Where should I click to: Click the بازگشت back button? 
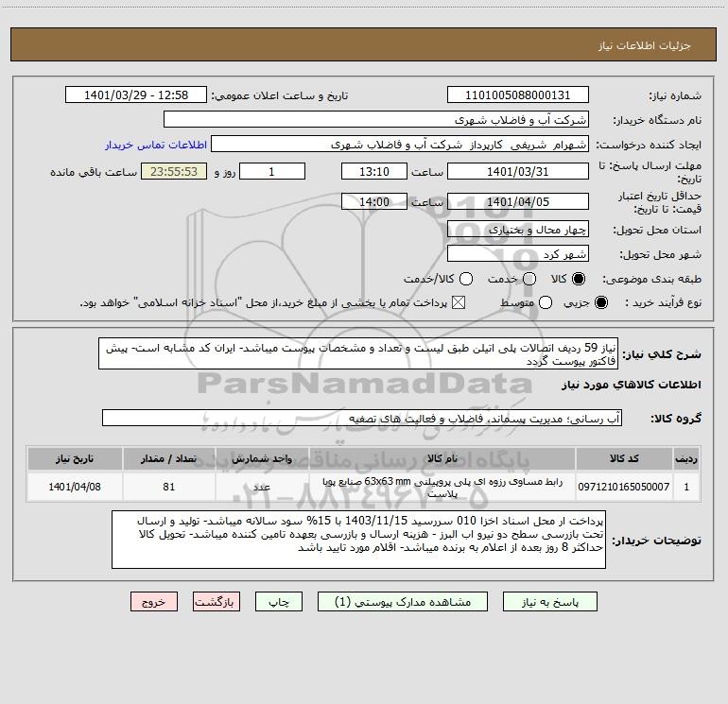tap(217, 602)
